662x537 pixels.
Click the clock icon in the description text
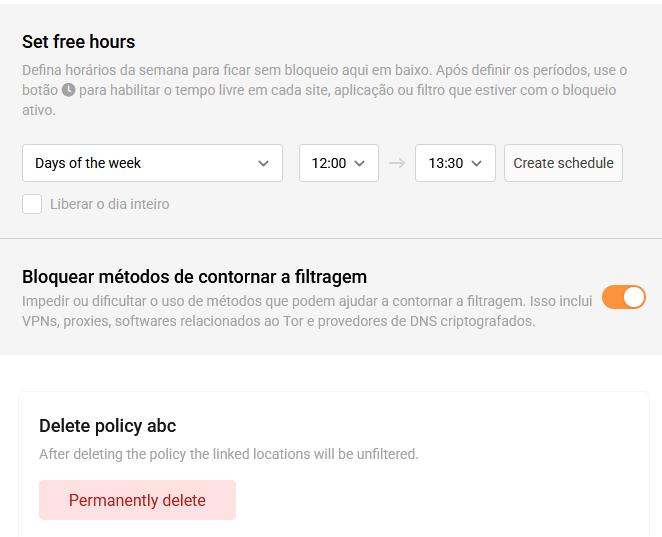click(x=69, y=90)
